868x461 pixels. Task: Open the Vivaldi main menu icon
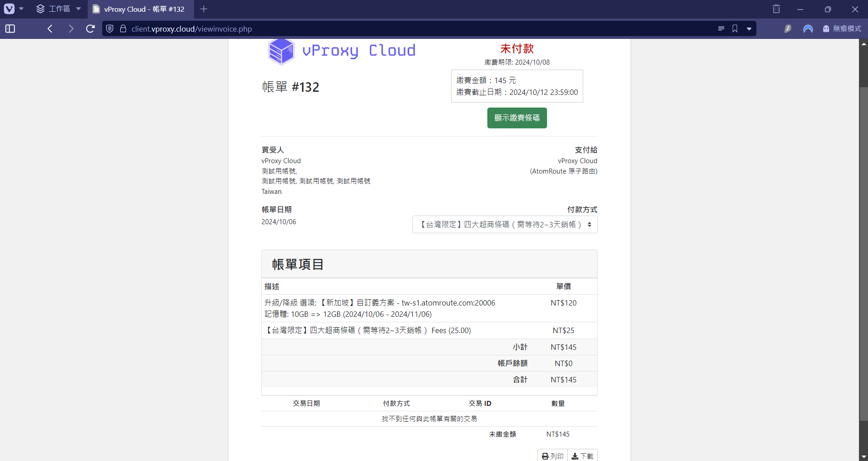click(9, 9)
